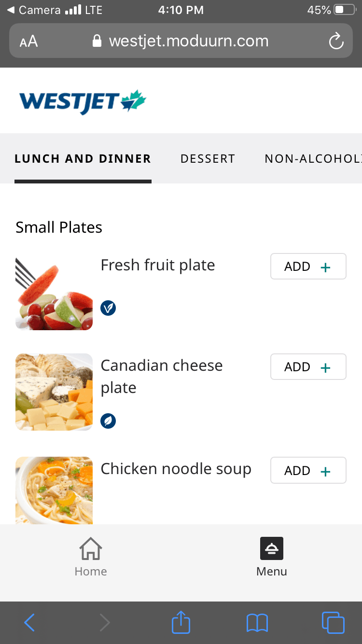
Task: Return to the Camera app via status bar
Action: pyautogui.click(x=34, y=10)
